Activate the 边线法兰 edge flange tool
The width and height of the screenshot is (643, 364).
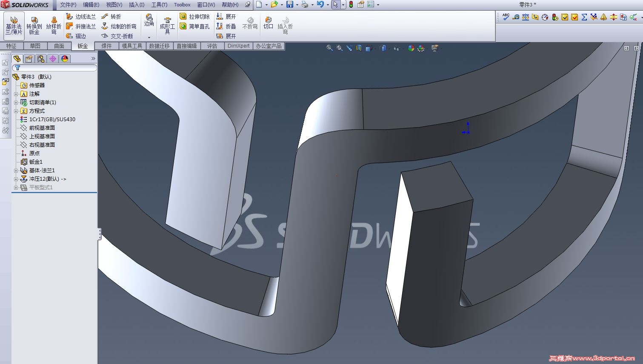tap(81, 17)
